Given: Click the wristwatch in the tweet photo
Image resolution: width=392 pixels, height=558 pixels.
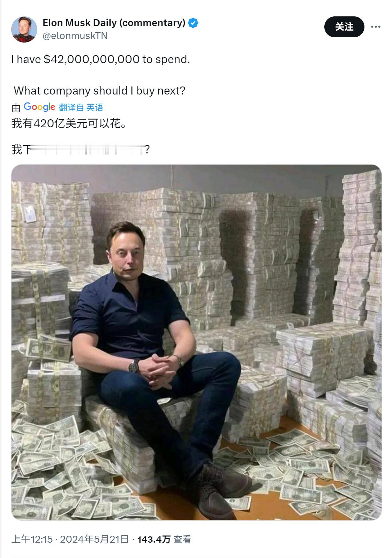Looking at the screenshot, I should coord(134,365).
